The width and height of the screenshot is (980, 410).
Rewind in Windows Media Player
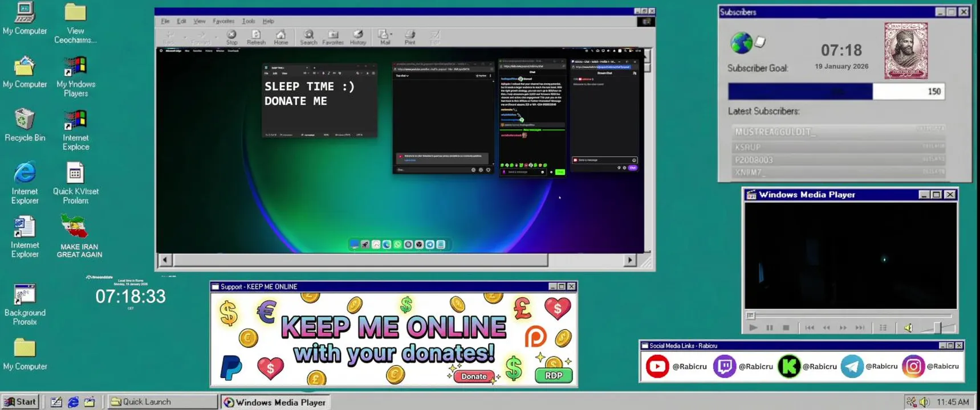(827, 328)
